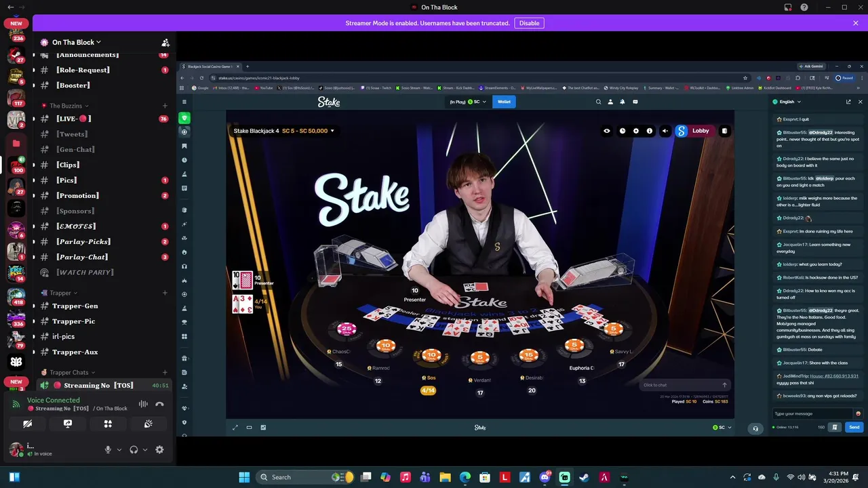Toggle Stake chat panel icon in header
The height and width of the screenshot is (488, 868).
tap(635, 102)
